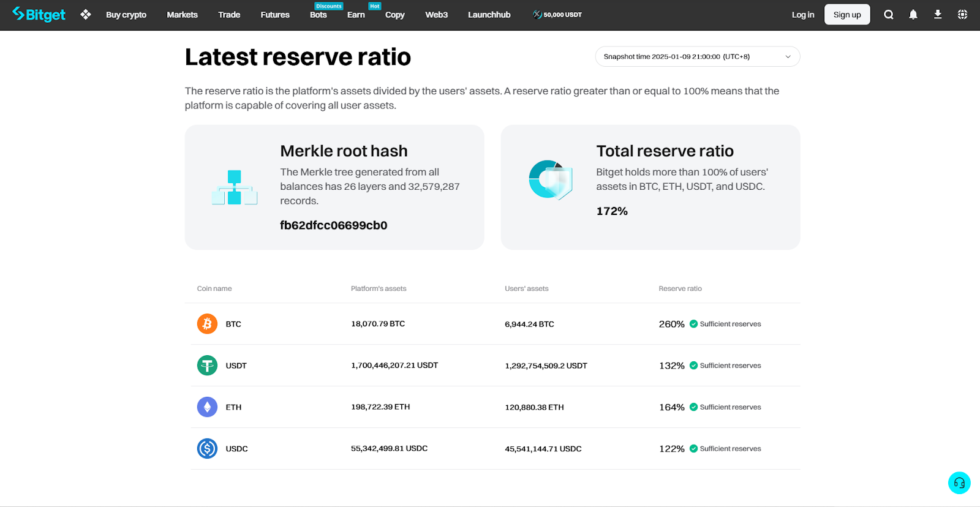Click the Sign up button

(847, 15)
